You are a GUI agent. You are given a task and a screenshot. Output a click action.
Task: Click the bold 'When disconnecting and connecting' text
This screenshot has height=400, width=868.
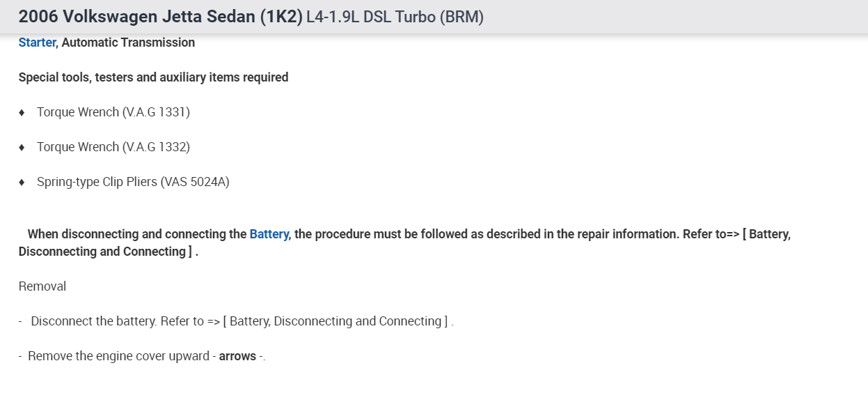click(137, 234)
